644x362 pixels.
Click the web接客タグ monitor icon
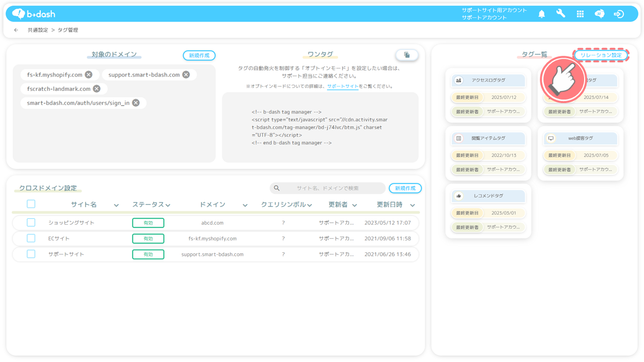(550, 138)
